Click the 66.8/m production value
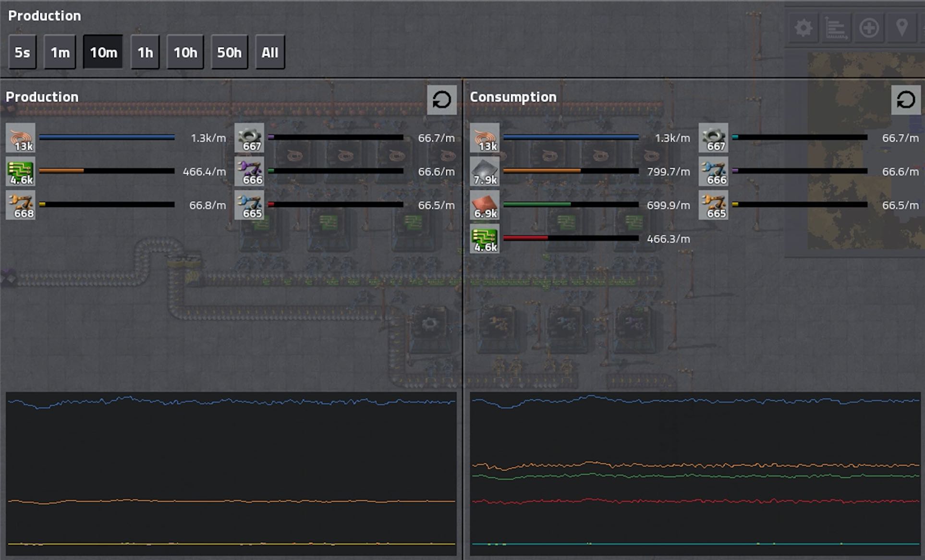The height and width of the screenshot is (560, 925). [x=207, y=205]
